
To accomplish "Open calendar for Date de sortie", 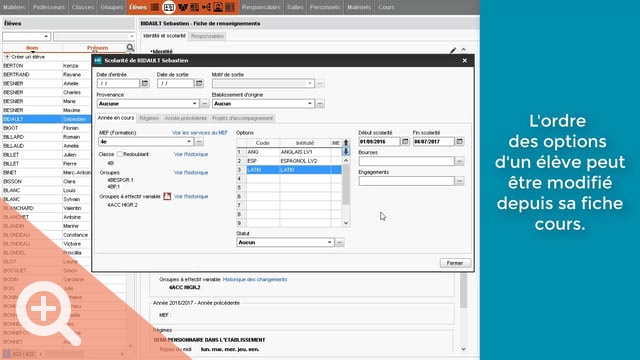I will pyautogui.click(x=199, y=83).
